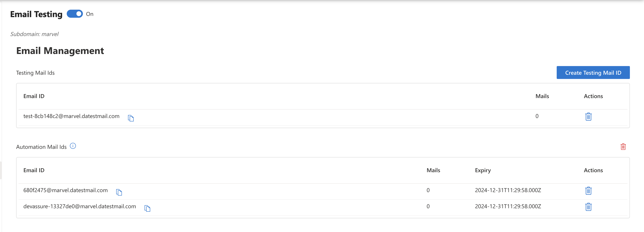Image resolution: width=644 pixels, height=232 pixels.
Task: Click the Mails column header in testing table
Action: coord(542,96)
